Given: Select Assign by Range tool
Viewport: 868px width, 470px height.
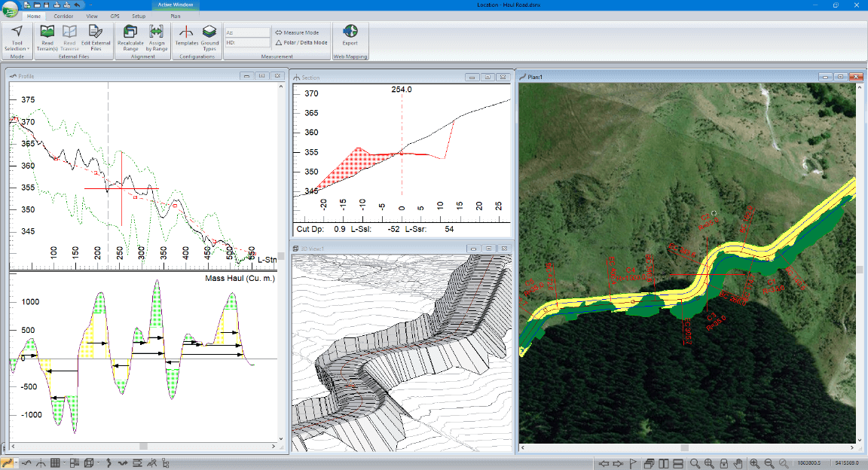Looking at the screenshot, I should [x=156, y=32].
